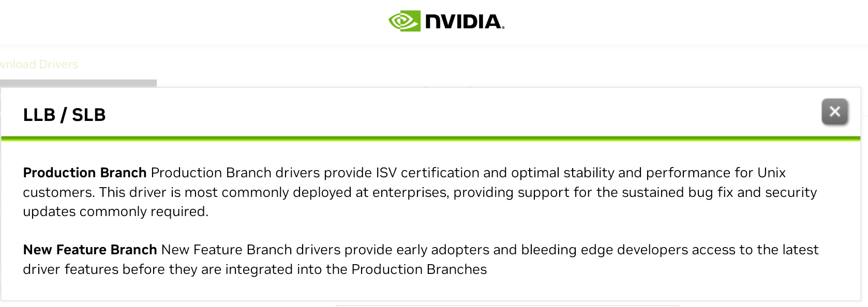
Task: Click the ending words "Production Branches"
Action: (x=419, y=269)
